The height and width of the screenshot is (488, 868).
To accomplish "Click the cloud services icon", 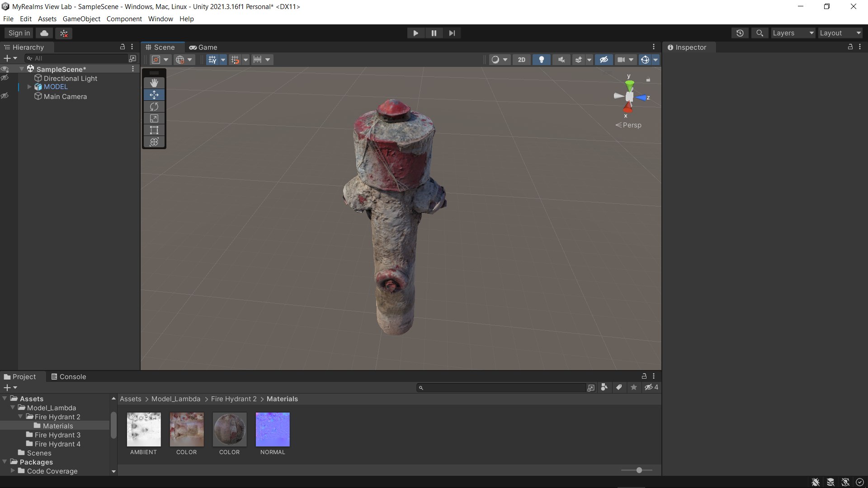I will click(44, 33).
